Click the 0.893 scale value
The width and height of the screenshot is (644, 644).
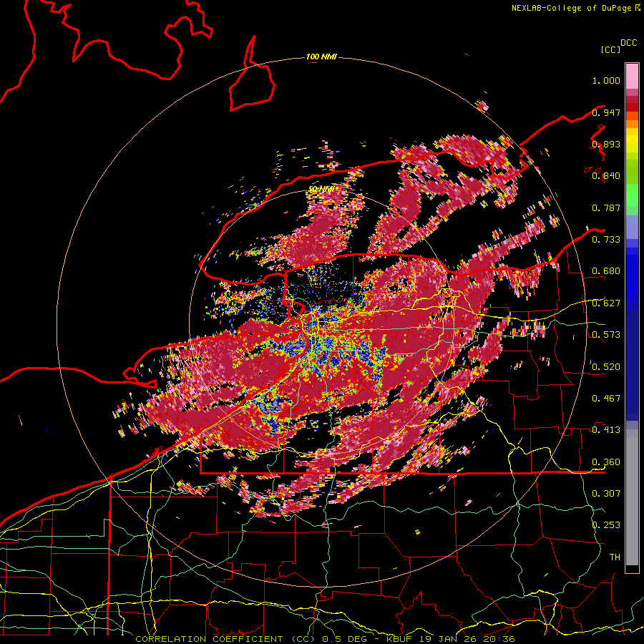(606, 144)
